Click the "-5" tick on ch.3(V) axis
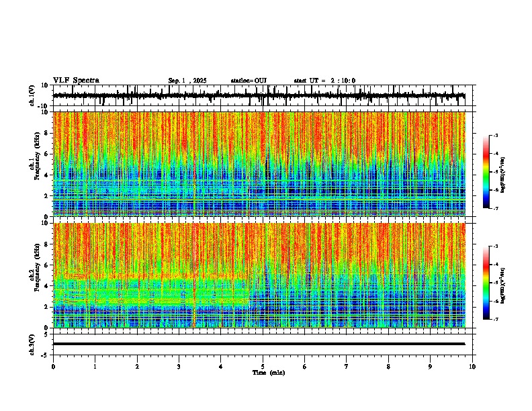The width and height of the screenshot is (532, 411). pos(46,355)
